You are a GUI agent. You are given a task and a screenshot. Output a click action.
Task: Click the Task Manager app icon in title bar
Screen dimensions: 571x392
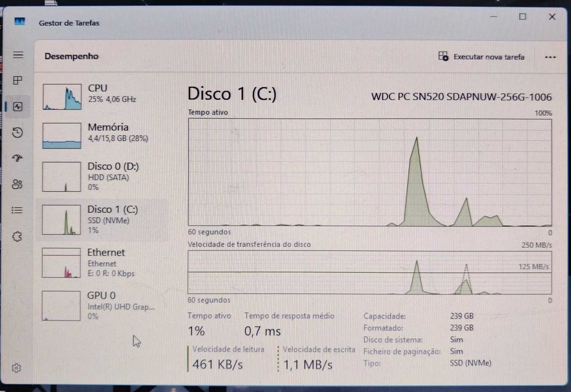point(19,22)
